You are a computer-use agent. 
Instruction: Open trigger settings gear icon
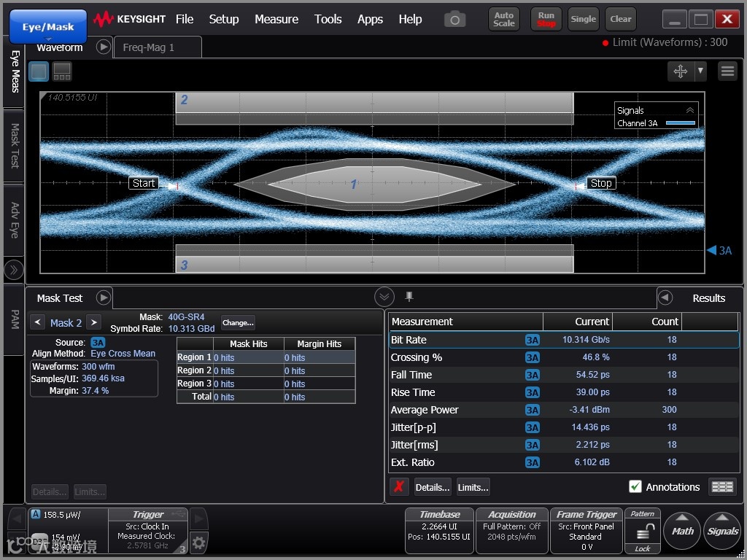click(x=198, y=542)
